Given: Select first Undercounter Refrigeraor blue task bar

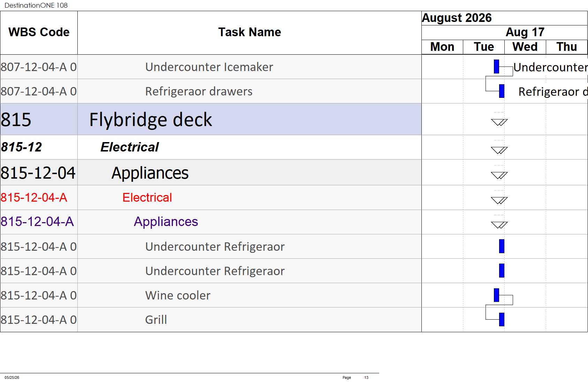Looking at the screenshot, I should tap(502, 246).
